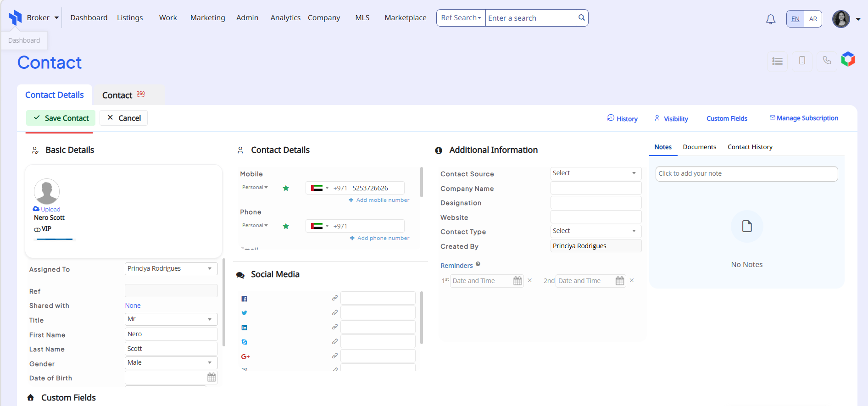Click the mobile device icon top right
Screen dimensions: 868x406
802,61
